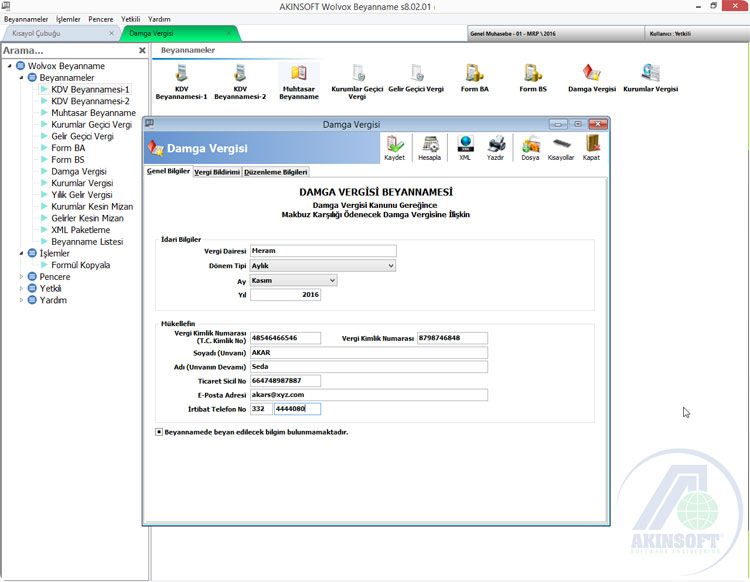Open the Ay month dropdown

[x=332, y=280]
